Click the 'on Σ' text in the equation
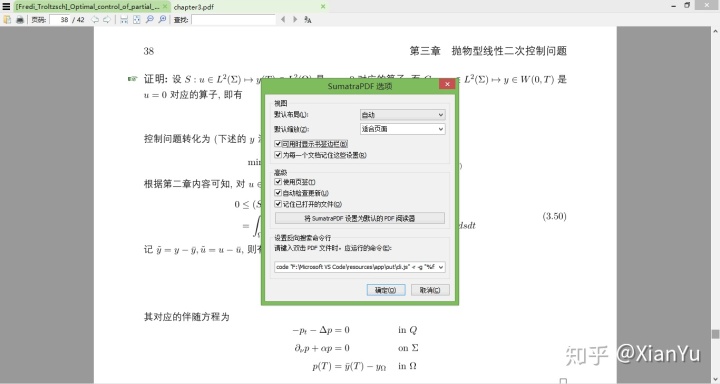 tap(408, 348)
